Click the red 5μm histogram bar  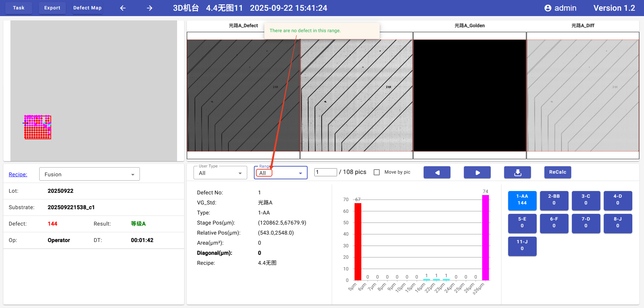point(358,241)
